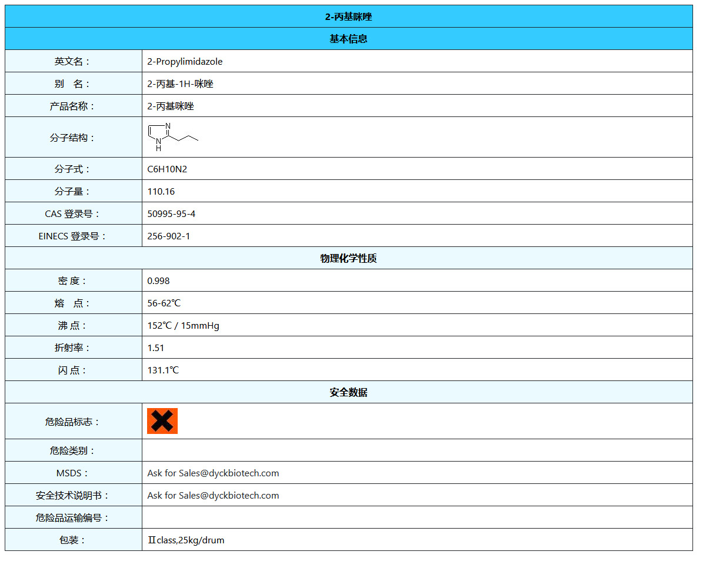This screenshot has width=706, height=588.
Task: Click the MSDS row email Ask for Sales@dyckbiotech.com
Action: (x=213, y=473)
